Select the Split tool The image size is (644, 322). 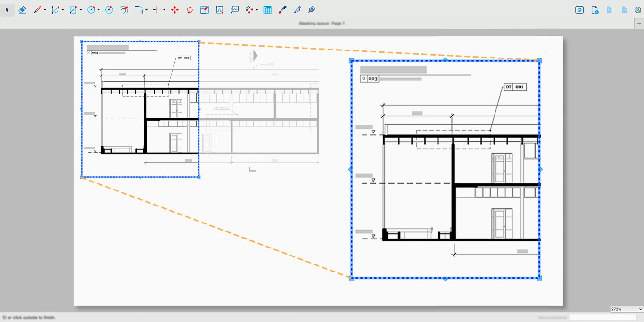click(156, 10)
